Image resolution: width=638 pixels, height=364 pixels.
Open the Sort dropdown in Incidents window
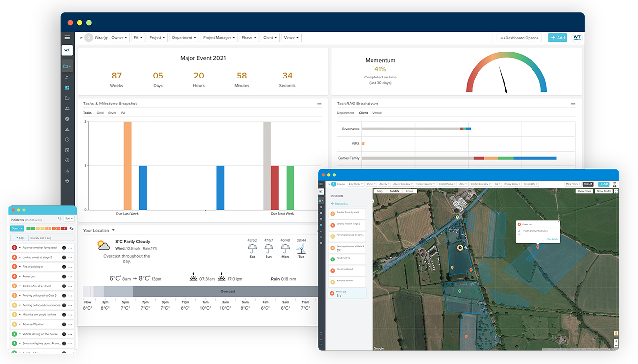coord(69,219)
